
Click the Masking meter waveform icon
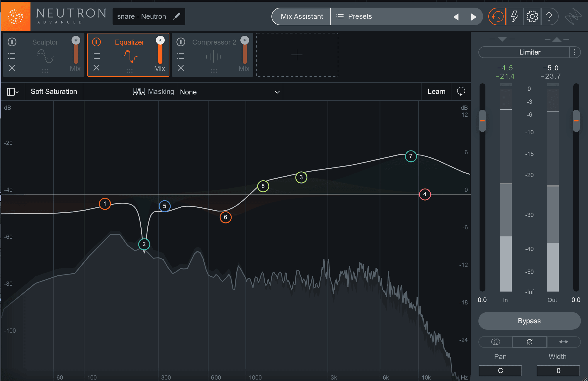coord(139,92)
